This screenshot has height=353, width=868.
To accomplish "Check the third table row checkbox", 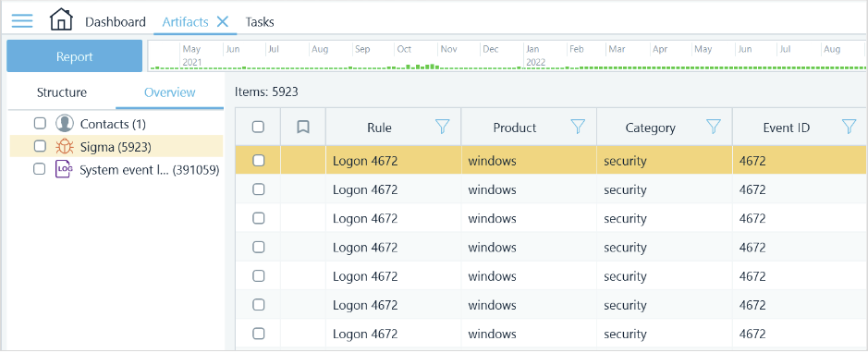I will (x=259, y=218).
